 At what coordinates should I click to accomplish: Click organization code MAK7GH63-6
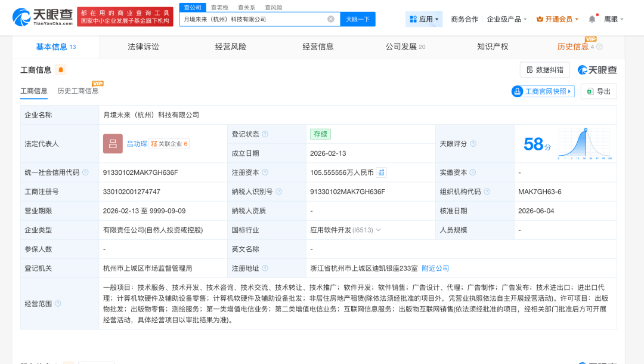(540, 192)
